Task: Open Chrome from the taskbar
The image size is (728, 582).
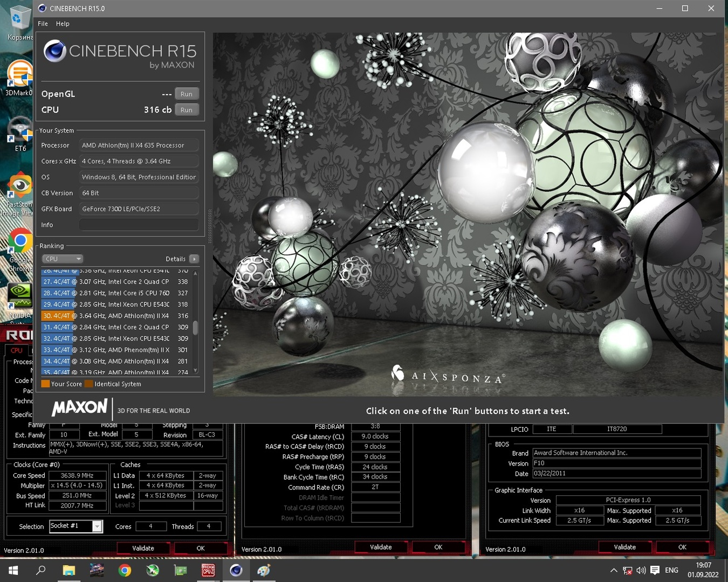Action: (x=125, y=570)
